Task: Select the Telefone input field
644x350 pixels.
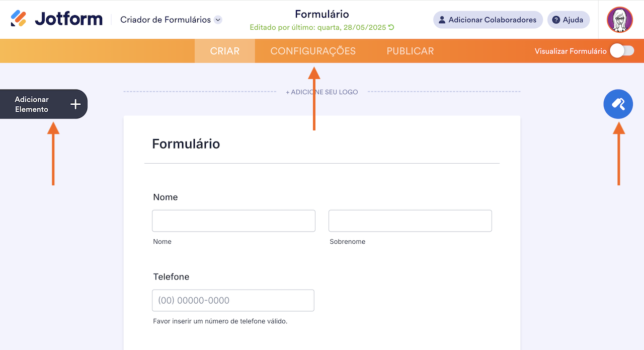Action: (x=233, y=300)
